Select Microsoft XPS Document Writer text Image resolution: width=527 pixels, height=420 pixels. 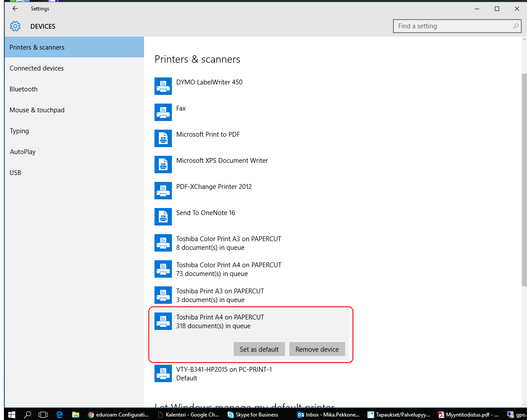222,160
